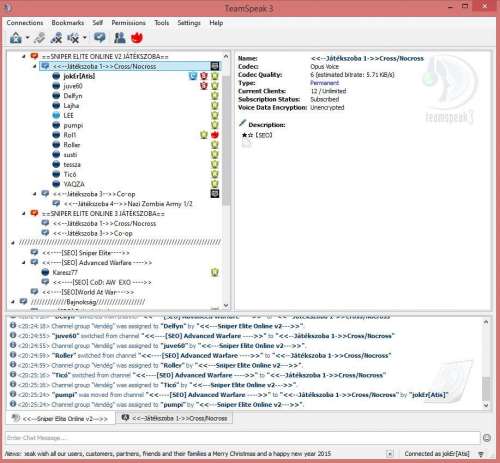
Task: Click client status icon next to pumpi
Action: (56, 125)
